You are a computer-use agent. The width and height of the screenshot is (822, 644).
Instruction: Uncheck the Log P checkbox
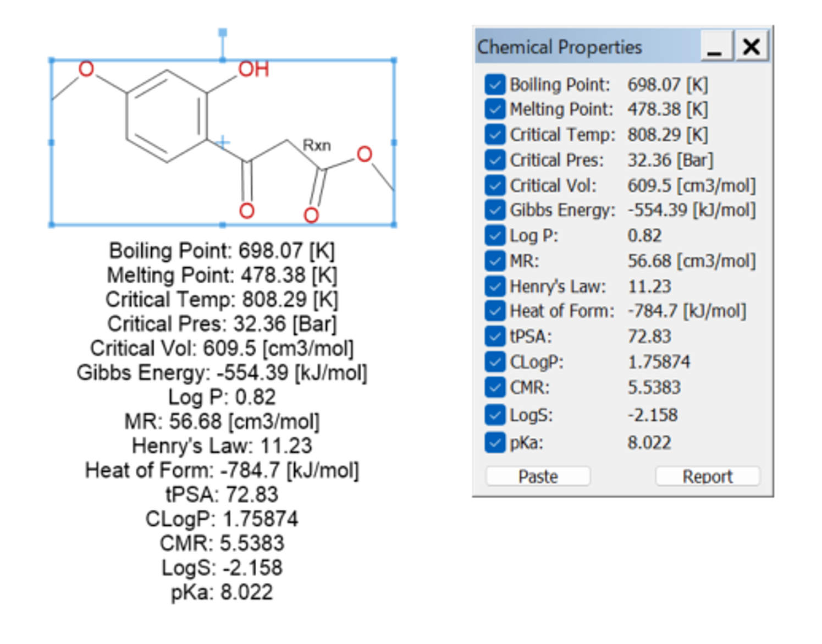(x=495, y=235)
